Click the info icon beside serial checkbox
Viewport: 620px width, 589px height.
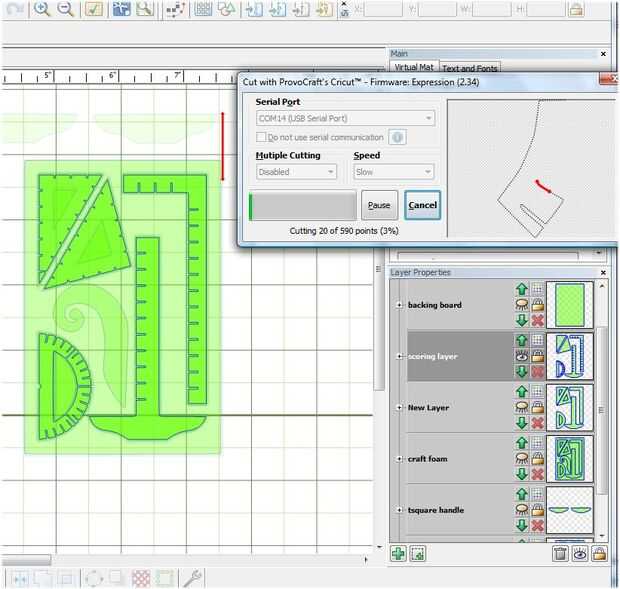point(397,137)
